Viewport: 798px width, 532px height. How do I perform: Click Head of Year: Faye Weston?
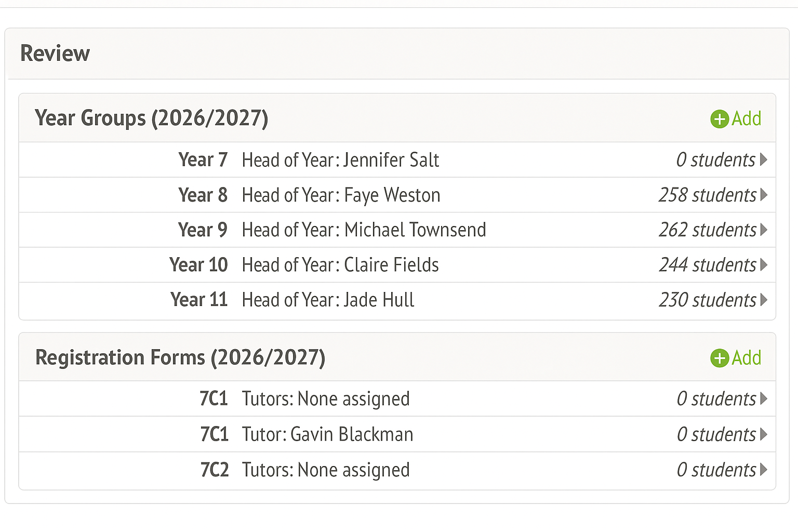(x=341, y=195)
